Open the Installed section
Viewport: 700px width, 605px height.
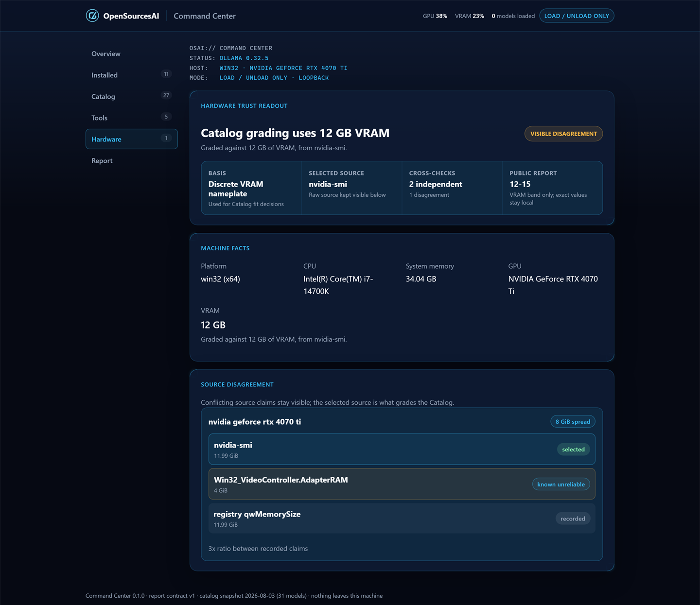click(x=131, y=75)
